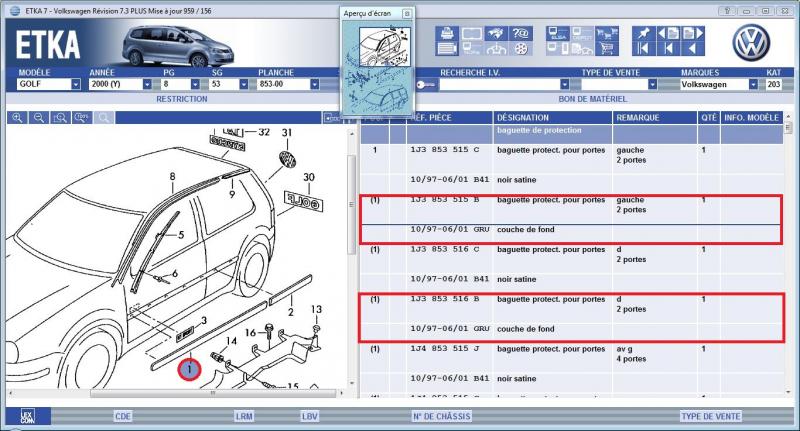Click the blank screen icon beside the printer
Viewport: 800px width, 431px height.
472,34
